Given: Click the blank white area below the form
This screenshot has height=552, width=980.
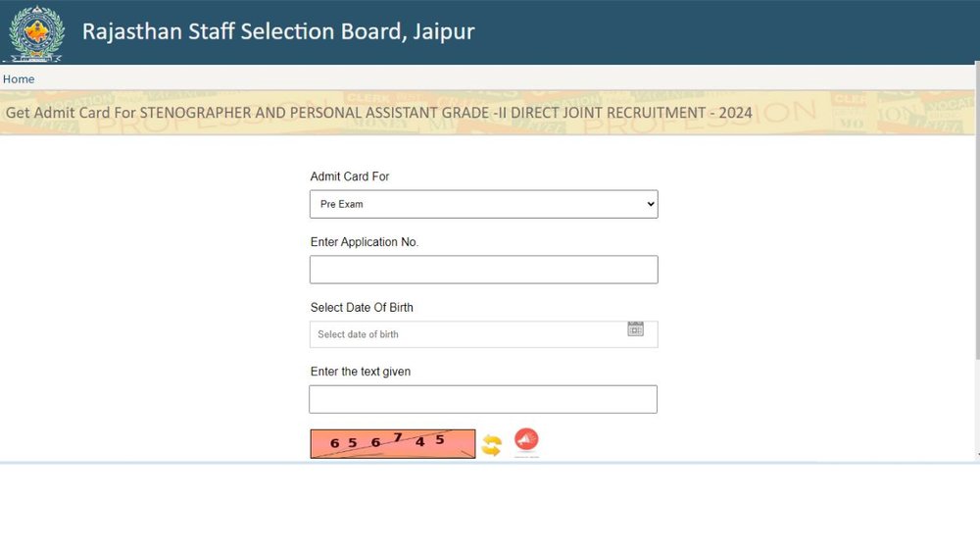Looking at the screenshot, I should 490,510.
